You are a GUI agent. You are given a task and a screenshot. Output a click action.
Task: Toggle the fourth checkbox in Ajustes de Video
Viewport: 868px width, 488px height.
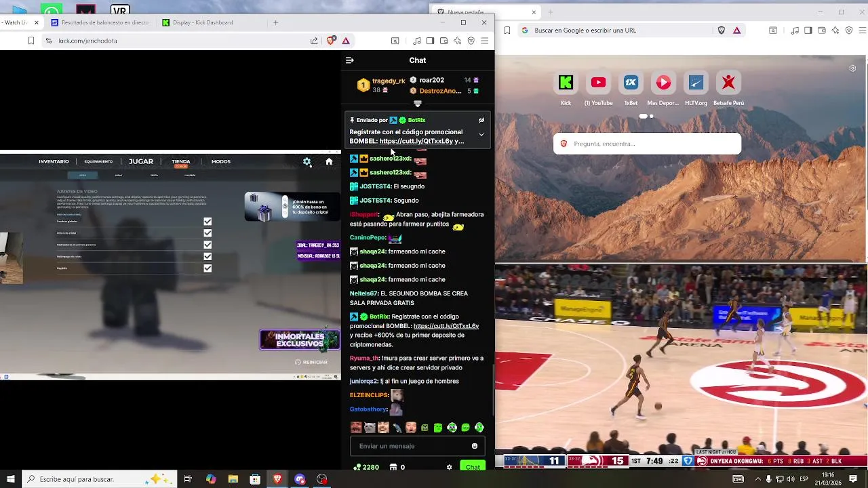point(208,256)
